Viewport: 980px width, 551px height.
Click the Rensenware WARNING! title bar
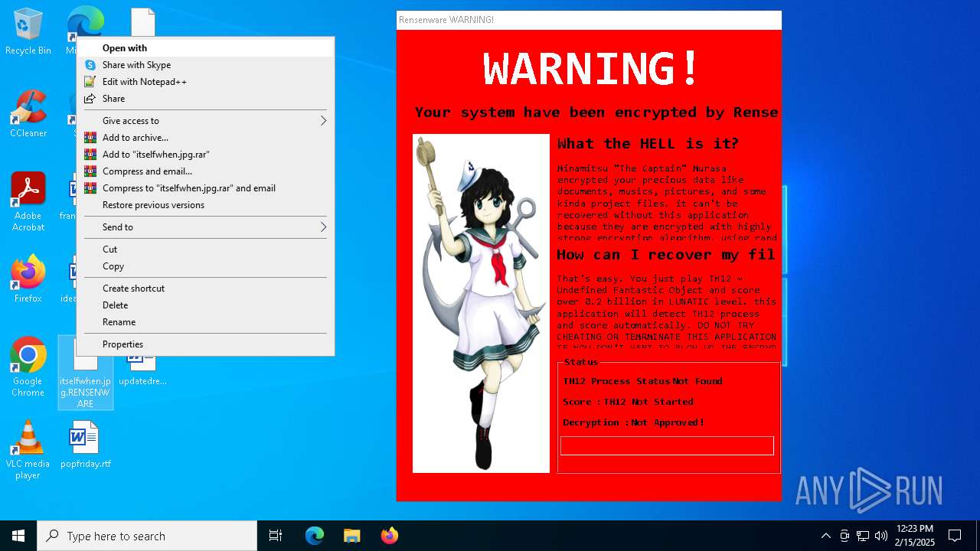point(589,20)
